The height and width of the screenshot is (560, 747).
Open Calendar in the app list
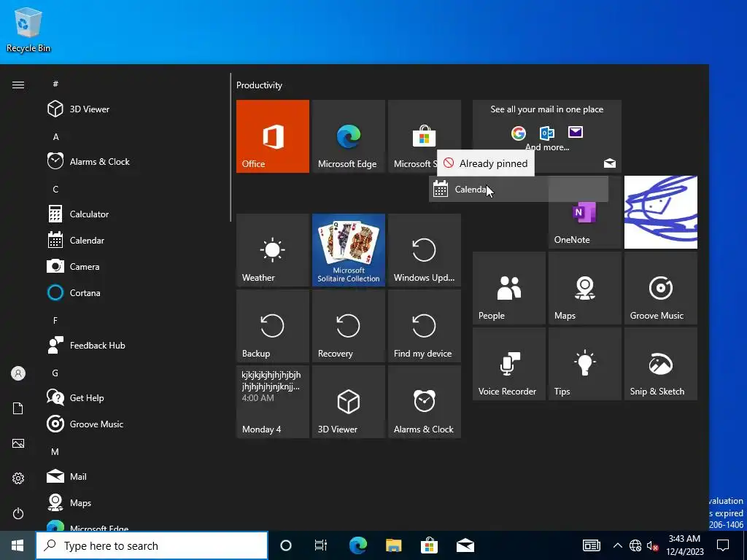coord(133,241)
